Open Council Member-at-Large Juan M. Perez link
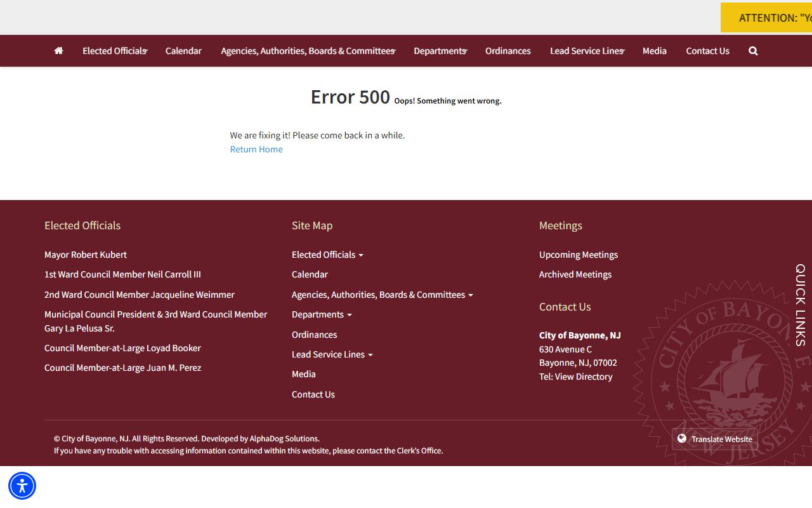The image size is (812, 508). pyautogui.click(x=122, y=368)
